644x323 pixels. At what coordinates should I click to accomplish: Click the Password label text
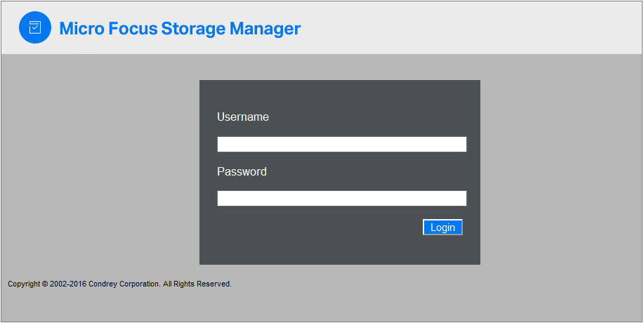click(x=242, y=172)
